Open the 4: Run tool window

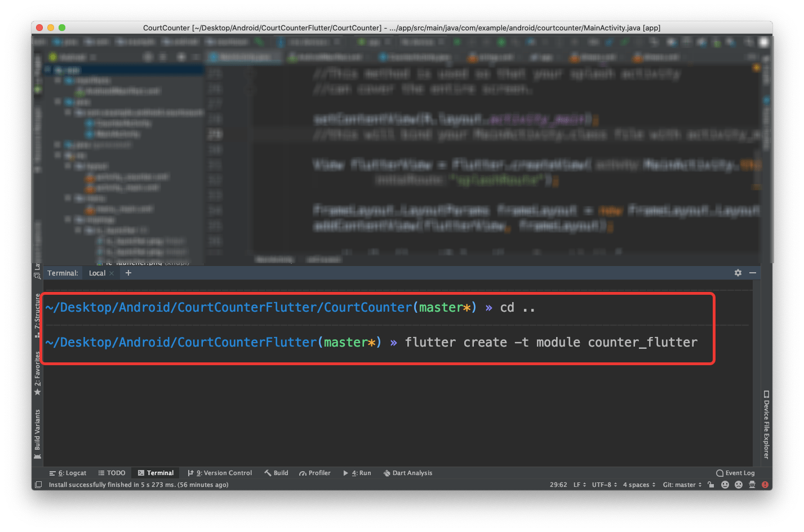(x=357, y=473)
